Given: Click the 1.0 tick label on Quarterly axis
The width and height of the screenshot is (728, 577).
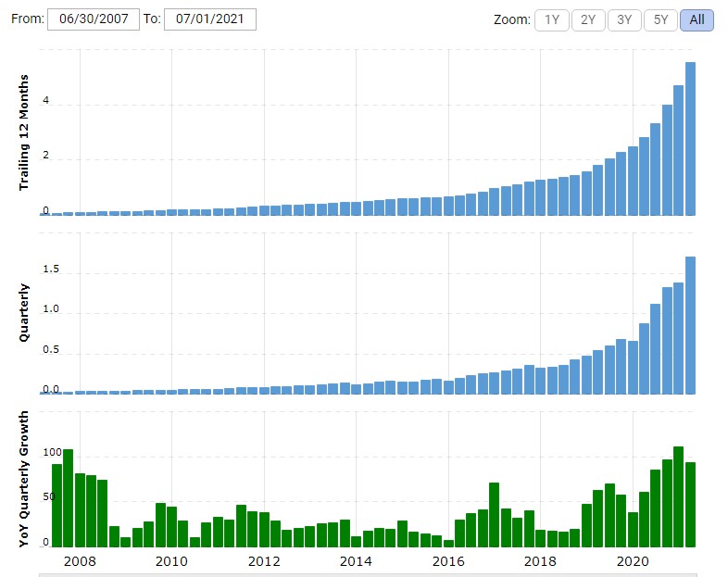Looking at the screenshot, I should [x=51, y=309].
